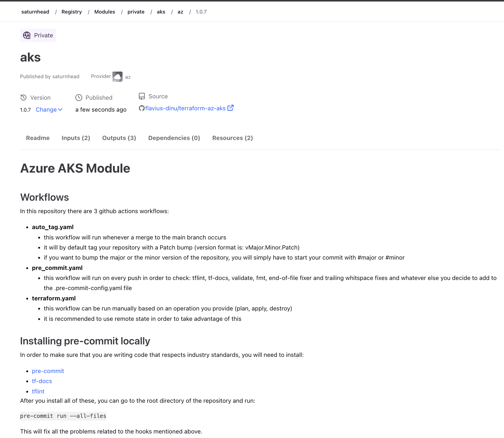Click the GitHub logo beside source link
Screen dimensions: 504x438
click(142, 108)
